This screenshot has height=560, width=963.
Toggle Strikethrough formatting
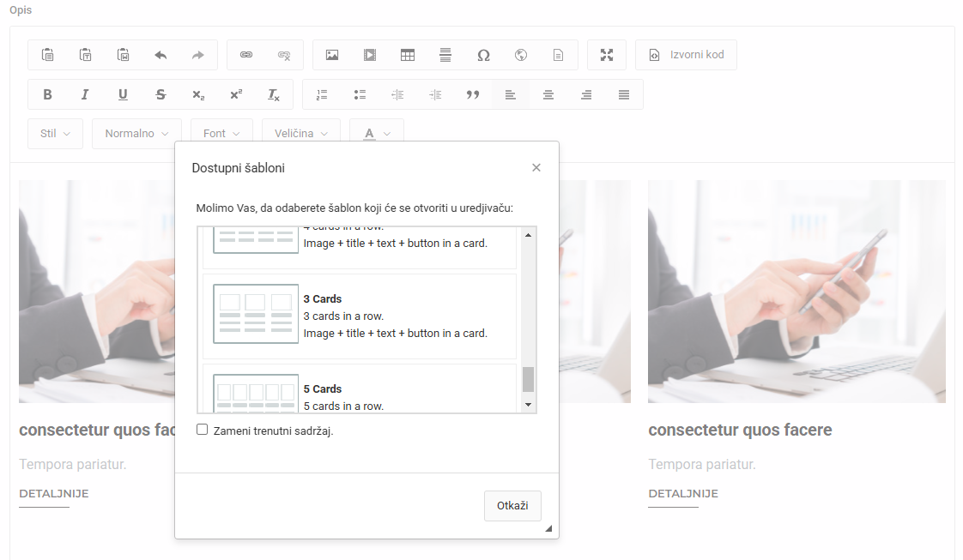click(x=160, y=94)
